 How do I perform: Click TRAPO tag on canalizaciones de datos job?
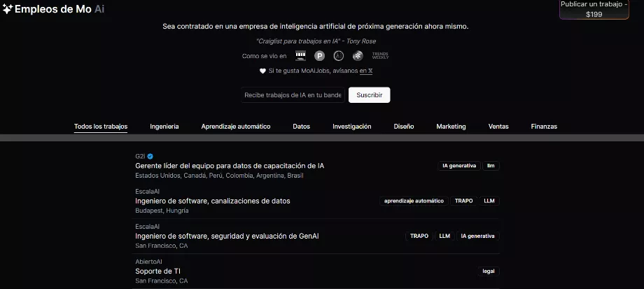[x=464, y=201]
